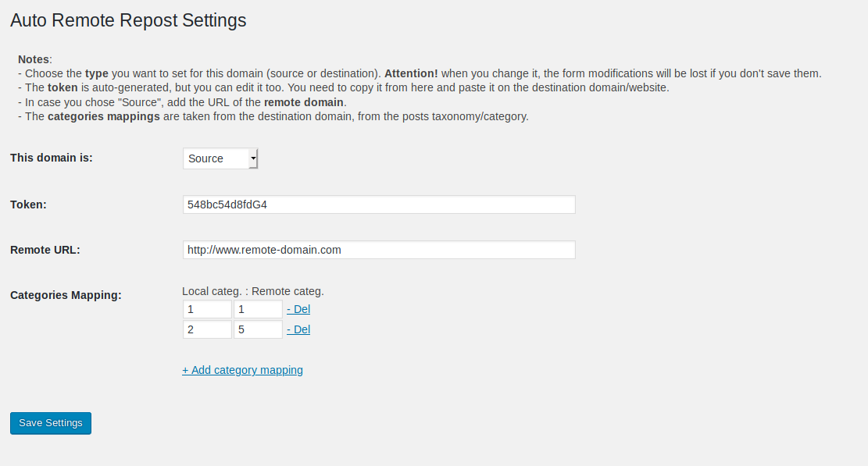Click the bold "Attention!" warning text
868x466 pixels.
[x=411, y=73]
